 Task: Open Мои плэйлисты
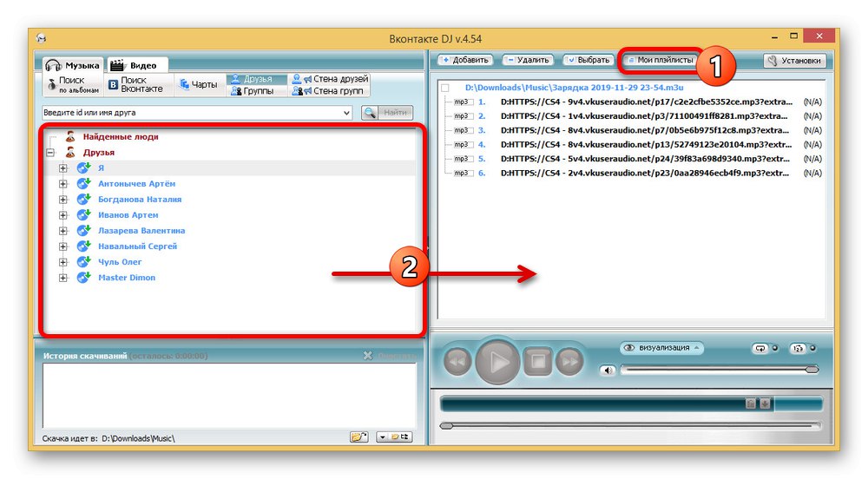[x=660, y=60]
